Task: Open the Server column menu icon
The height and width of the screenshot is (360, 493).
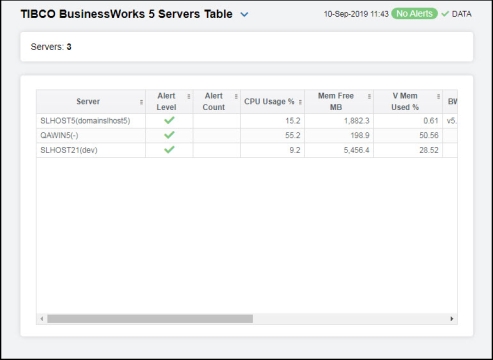Action: 141,102
